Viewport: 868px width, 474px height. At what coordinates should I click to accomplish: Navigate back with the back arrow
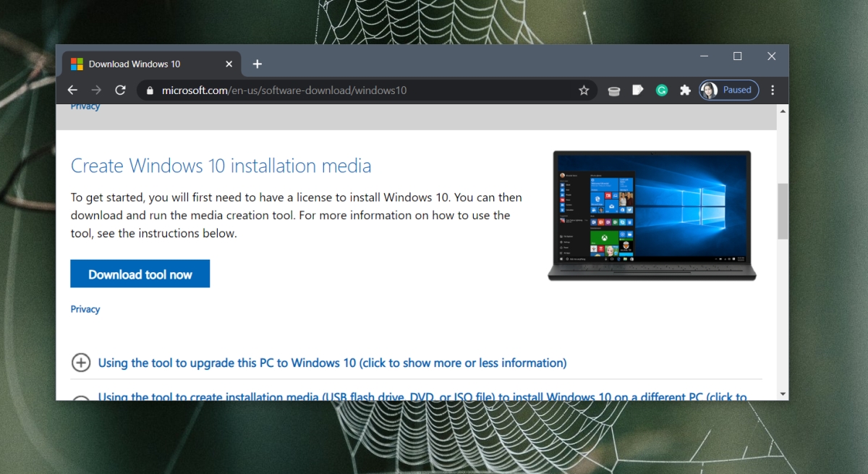tap(72, 90)
